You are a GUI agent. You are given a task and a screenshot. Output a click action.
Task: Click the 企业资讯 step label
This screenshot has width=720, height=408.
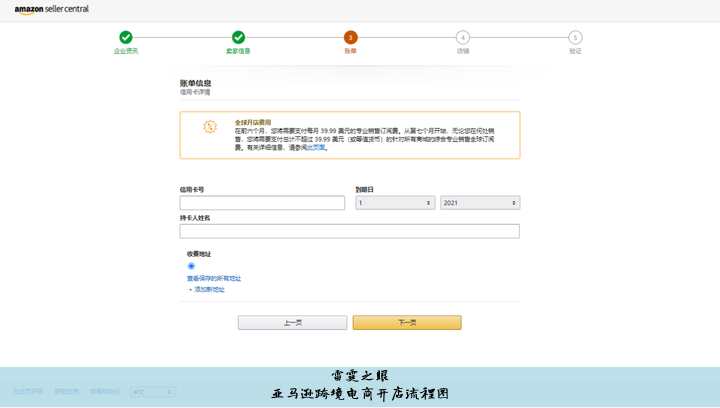coord(126,51)
